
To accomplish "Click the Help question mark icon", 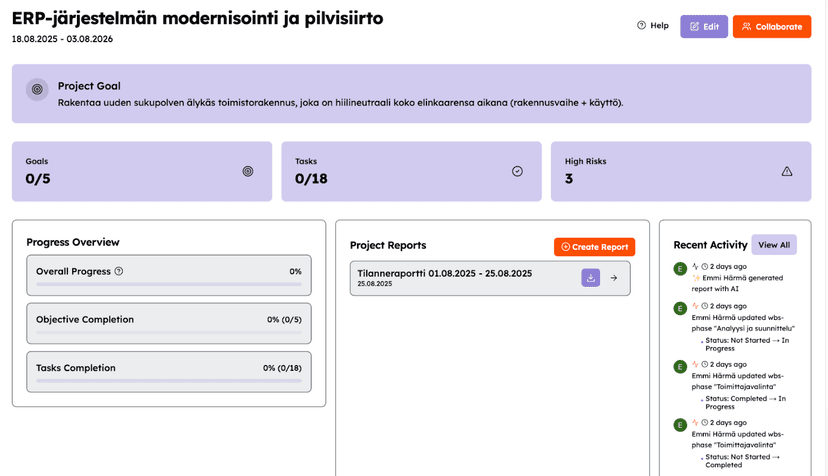I will click(641, 26).
